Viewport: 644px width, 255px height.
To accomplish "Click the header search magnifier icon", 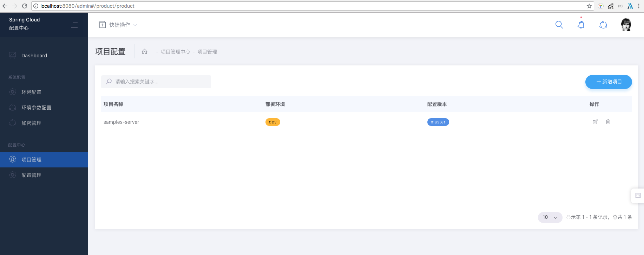I will (x=559, y=25).
